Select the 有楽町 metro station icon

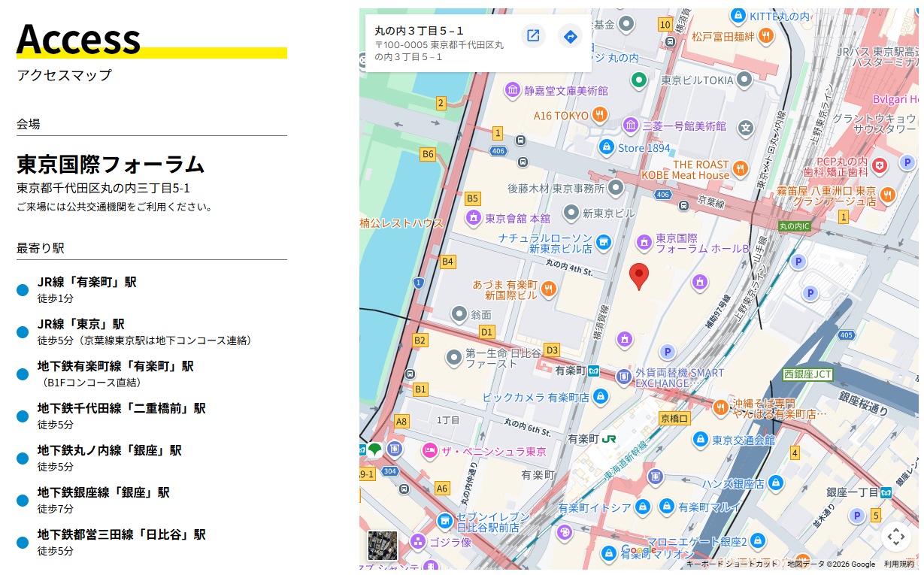594,371
